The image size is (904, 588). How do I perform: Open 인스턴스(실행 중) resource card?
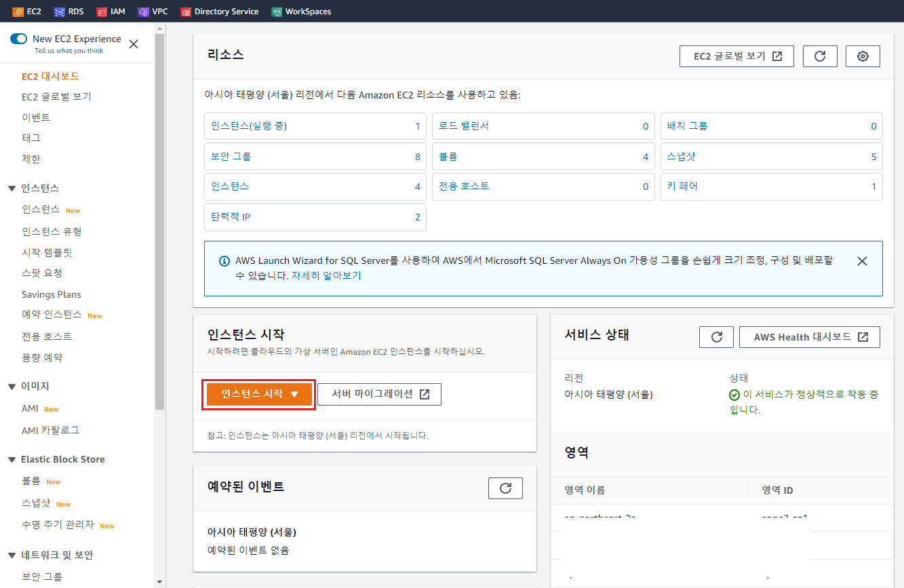pos(315,126)
